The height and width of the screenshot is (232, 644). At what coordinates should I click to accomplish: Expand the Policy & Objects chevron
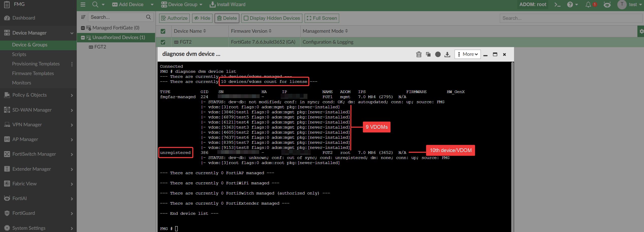tap(72, 95)
